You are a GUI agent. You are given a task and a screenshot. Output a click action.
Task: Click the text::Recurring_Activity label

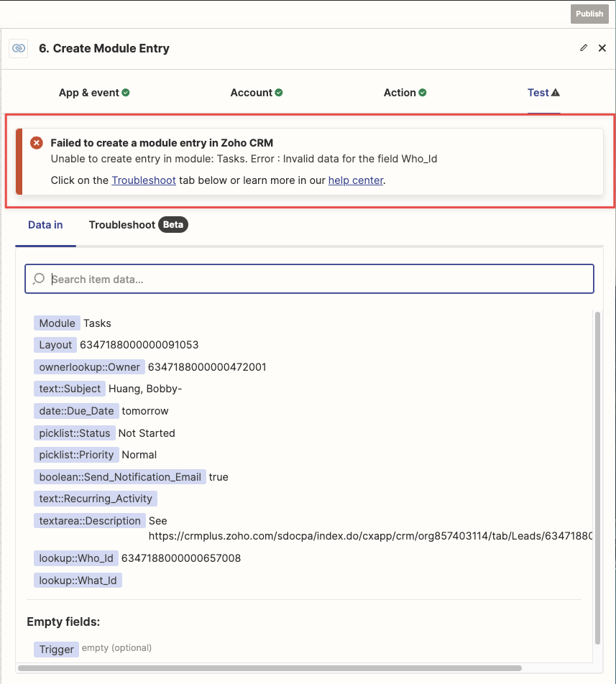point(96,499)
